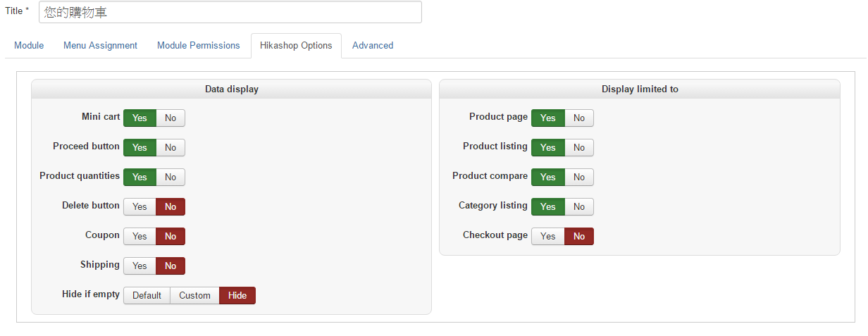Image resolution: width=868 pixels, height=336 pixels.
Task: Enable Shipping display with Yes
Action: coord(139,266)
